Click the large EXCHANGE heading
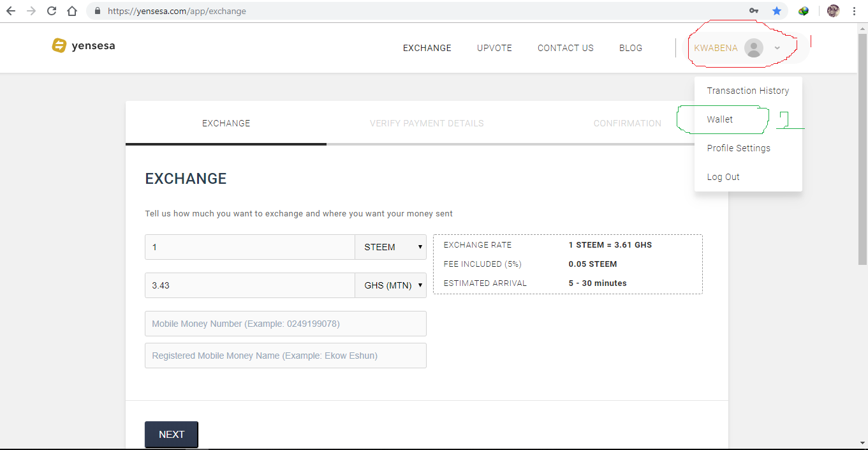 tap(186, 179)
